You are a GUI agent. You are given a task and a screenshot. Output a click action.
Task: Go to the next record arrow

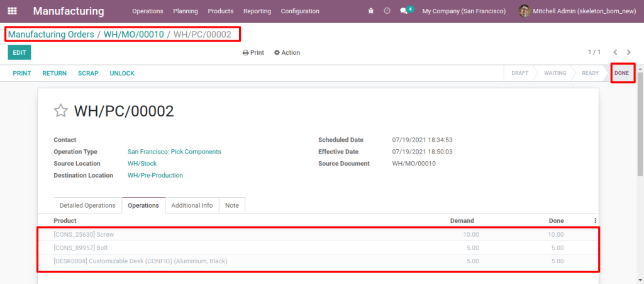pos(628,52)
